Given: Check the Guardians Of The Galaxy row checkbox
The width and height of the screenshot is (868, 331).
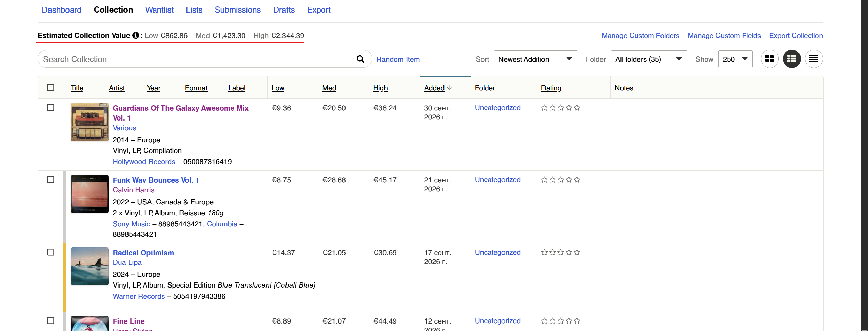Looking at the screenshot, I should (51, 107).
